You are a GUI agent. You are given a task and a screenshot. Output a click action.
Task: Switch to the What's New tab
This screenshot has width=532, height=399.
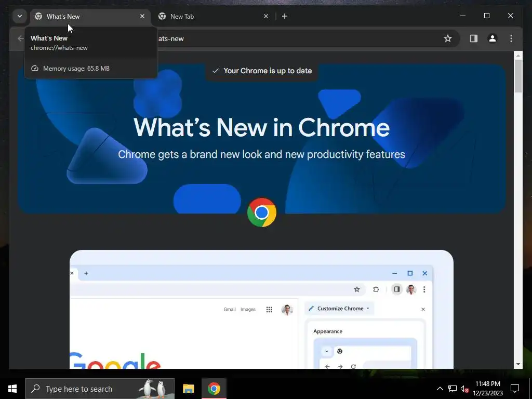pyautogui.click(x=90, y=16)
